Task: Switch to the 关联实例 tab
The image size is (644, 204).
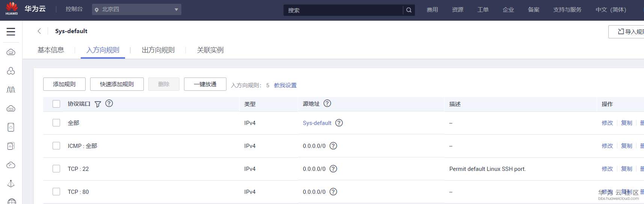Action: coord(210,50)
